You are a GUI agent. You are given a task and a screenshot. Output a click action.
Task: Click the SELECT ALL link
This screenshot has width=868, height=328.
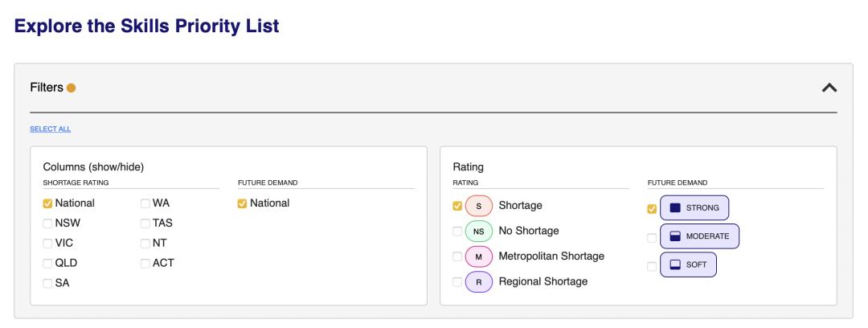[x=50, y=129]
